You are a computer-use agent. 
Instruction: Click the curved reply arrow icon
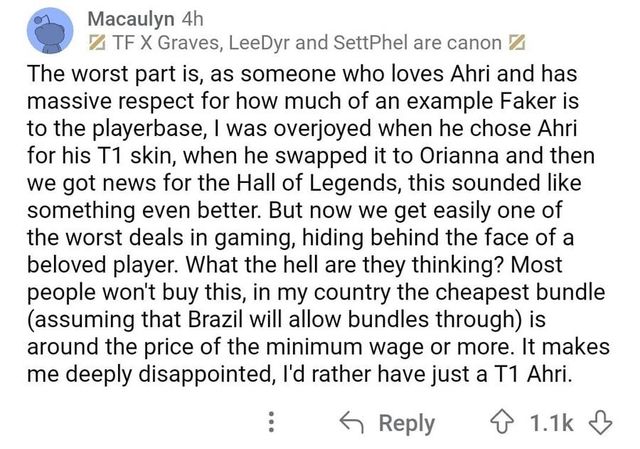pos(349,421)
